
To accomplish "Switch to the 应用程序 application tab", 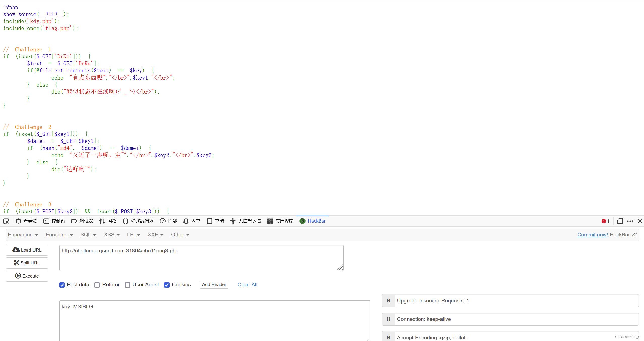I will [280, 221].
